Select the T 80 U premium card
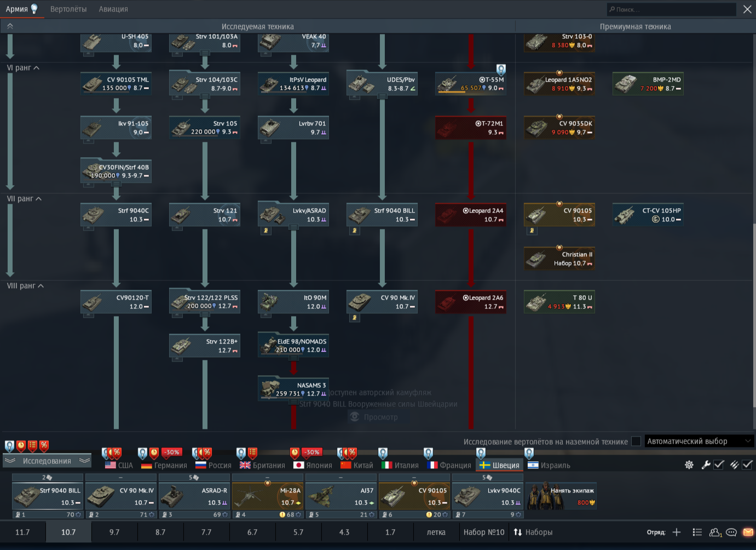The height and width of the screenshot is (550, 756). point(559,302)
